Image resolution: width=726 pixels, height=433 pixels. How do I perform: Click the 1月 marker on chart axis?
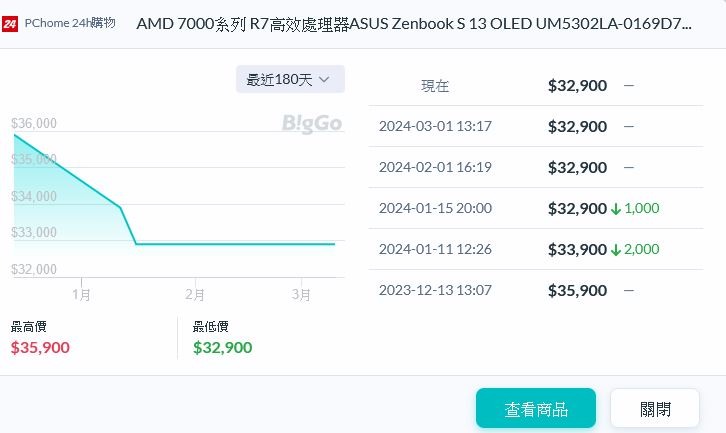coord(81,295)
